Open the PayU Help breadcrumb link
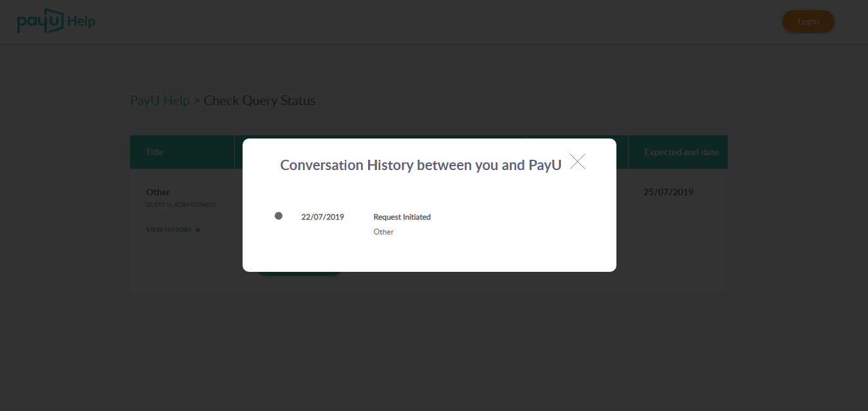Image resolution: width=868 pixels, height=411 pixels. point(160,100)
